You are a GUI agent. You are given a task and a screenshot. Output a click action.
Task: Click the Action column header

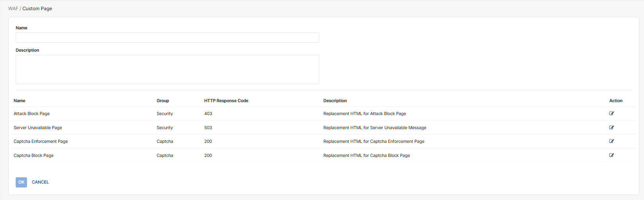[615, 101]
